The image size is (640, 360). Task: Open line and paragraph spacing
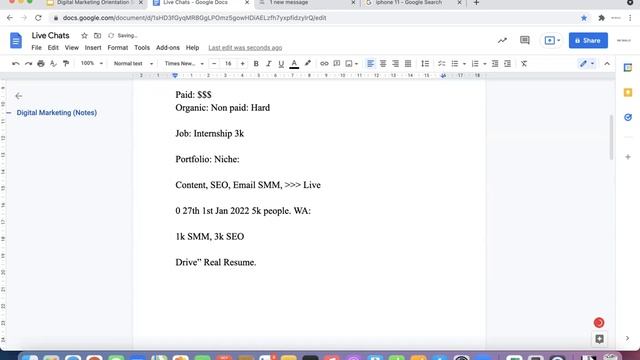tap(425, 64)
